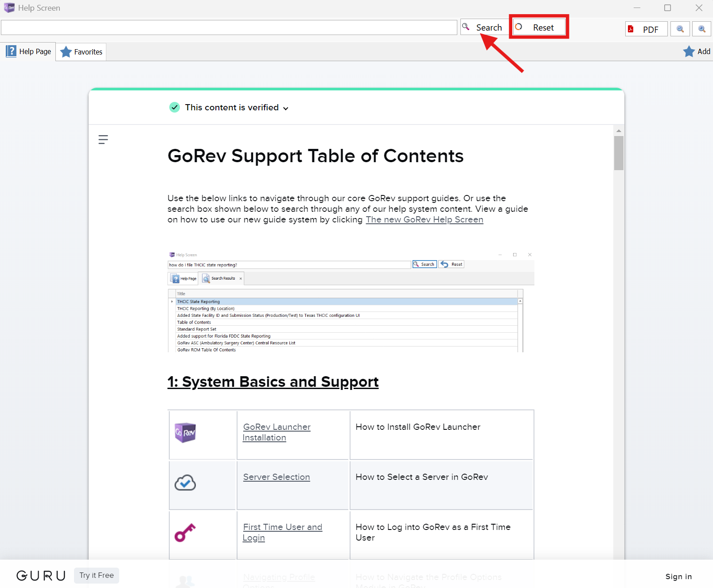Open the First Time User and Login link

tap(282, 532)
